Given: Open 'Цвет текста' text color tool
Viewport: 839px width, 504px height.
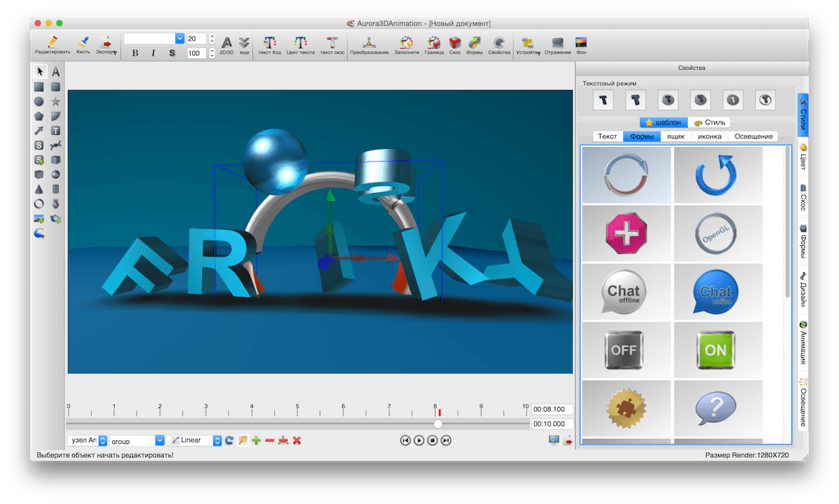Looking at the screenshot, I should pos(301,45).
